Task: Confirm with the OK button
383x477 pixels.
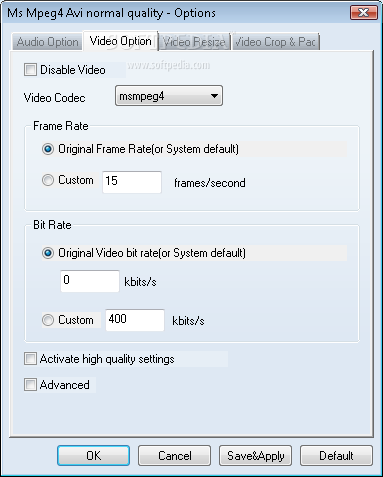Action: pos(93,455)
